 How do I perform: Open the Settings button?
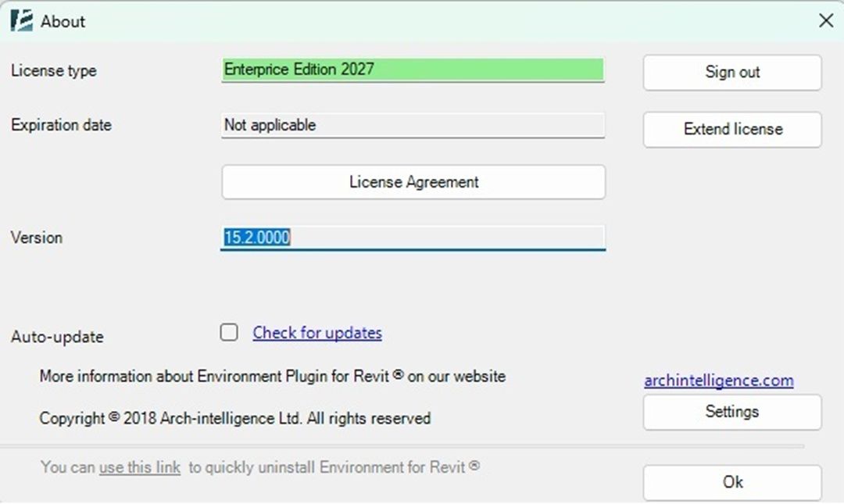tap(732, 412)
